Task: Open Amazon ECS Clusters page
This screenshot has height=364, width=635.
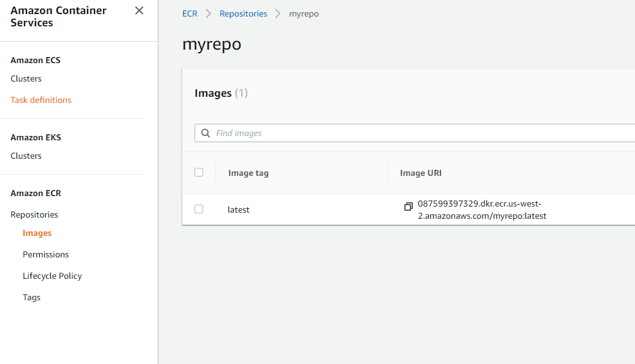Action: point(26,78)
